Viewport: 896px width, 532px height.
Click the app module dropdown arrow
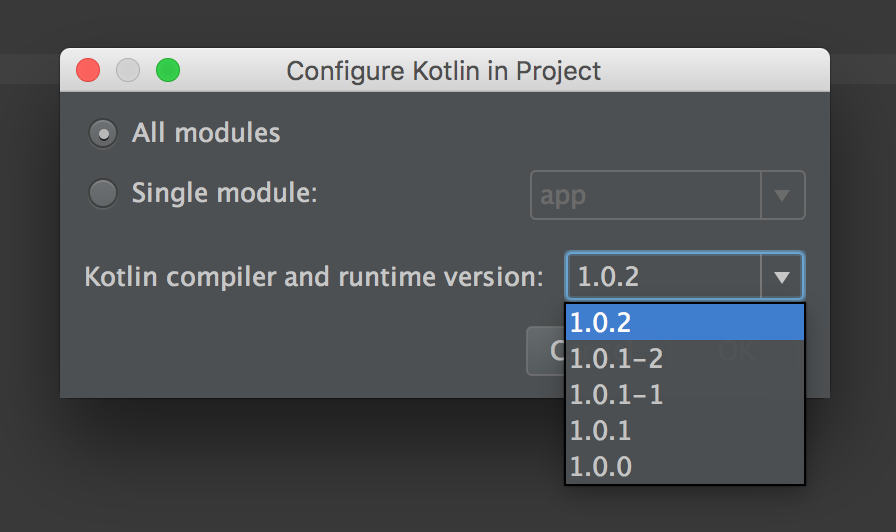tap(783, 195)
